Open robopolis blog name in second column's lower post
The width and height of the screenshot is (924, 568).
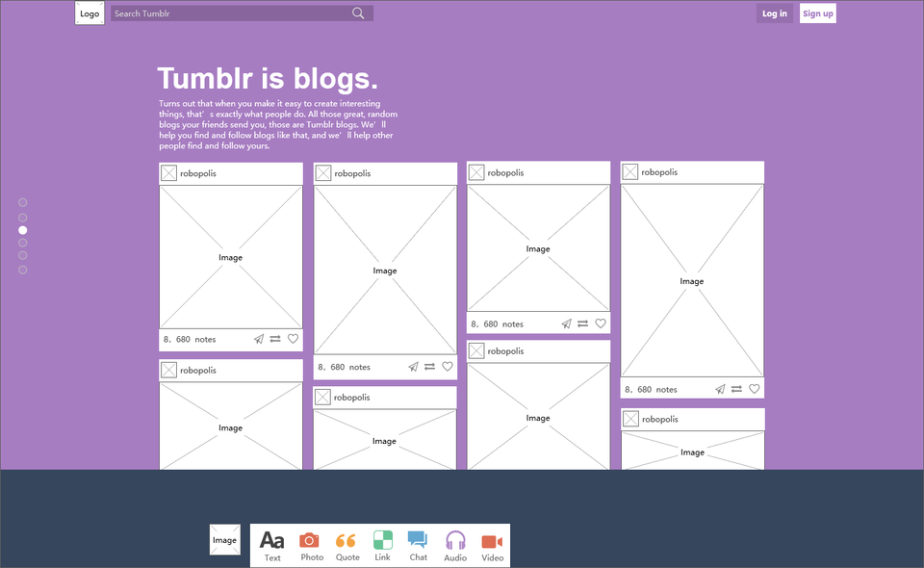[x=352, y=398]
